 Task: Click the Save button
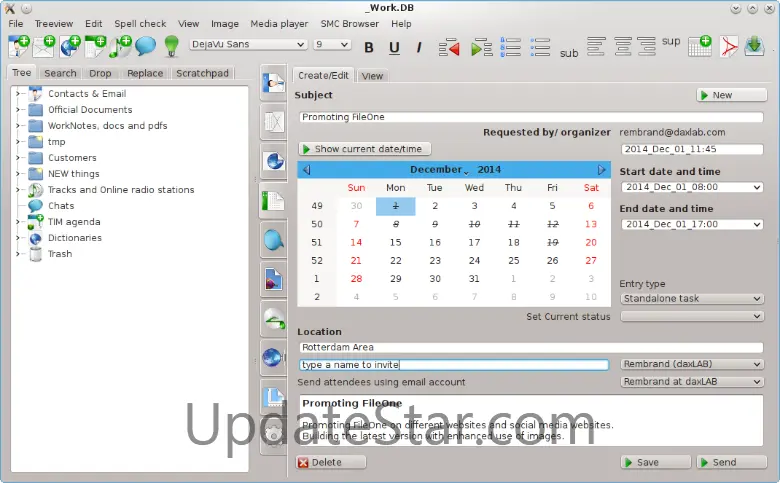click(656, 462)
